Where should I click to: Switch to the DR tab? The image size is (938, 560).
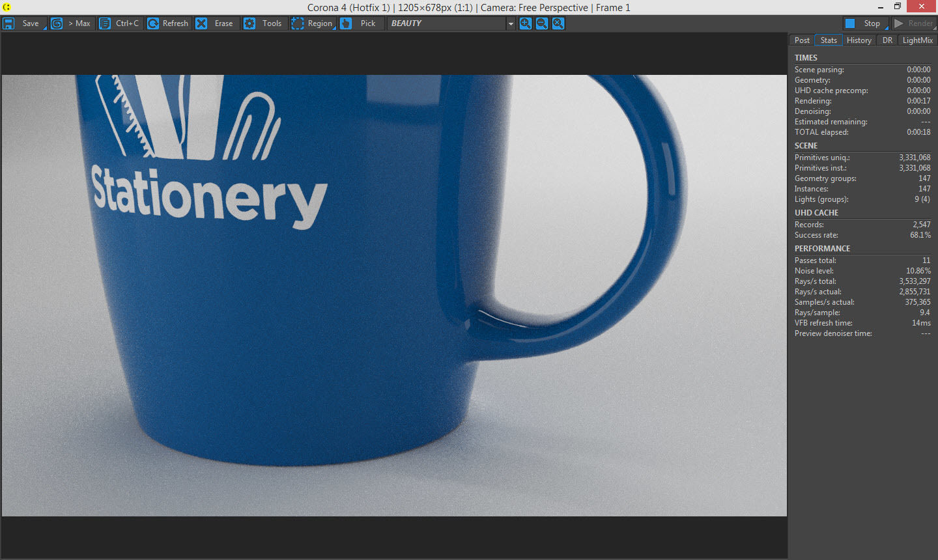[887, 40]
